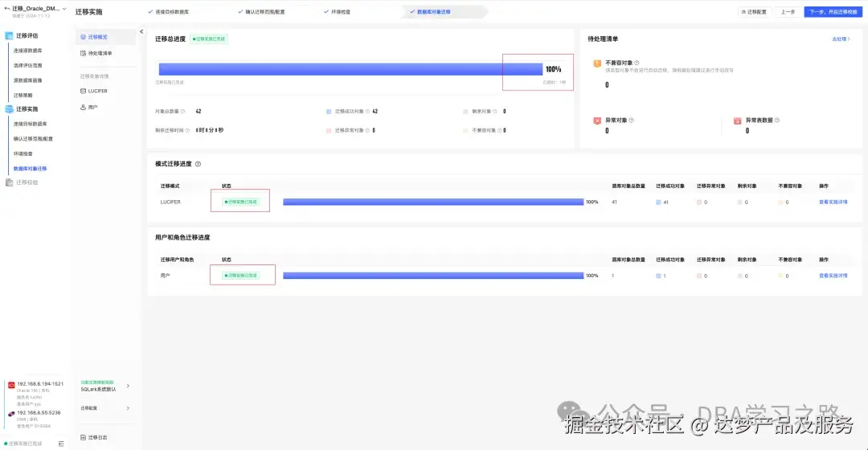Click the status badge in LUCIFER row
868x450 pixels.
241,202
